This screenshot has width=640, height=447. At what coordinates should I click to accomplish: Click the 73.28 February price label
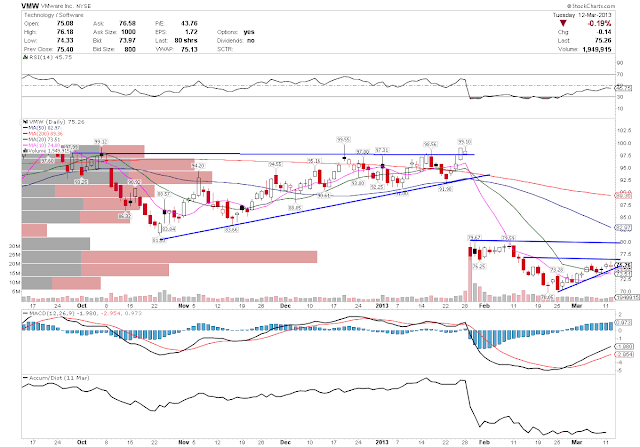coord(556,270)
